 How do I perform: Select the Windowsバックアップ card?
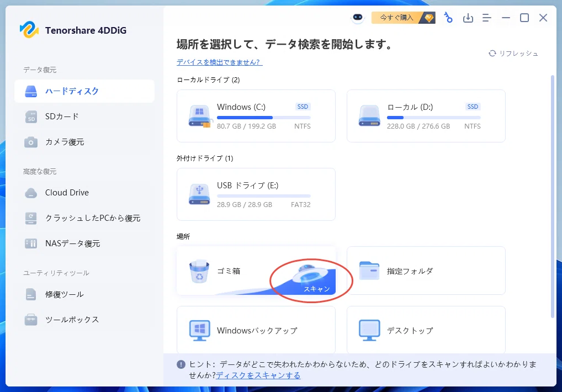coord(256,330)
